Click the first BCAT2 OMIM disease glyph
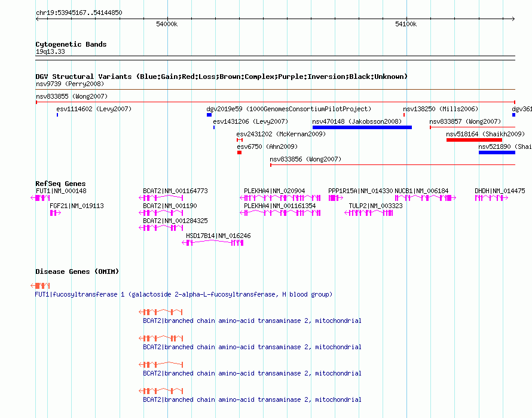532x418 pixels. 161,312
